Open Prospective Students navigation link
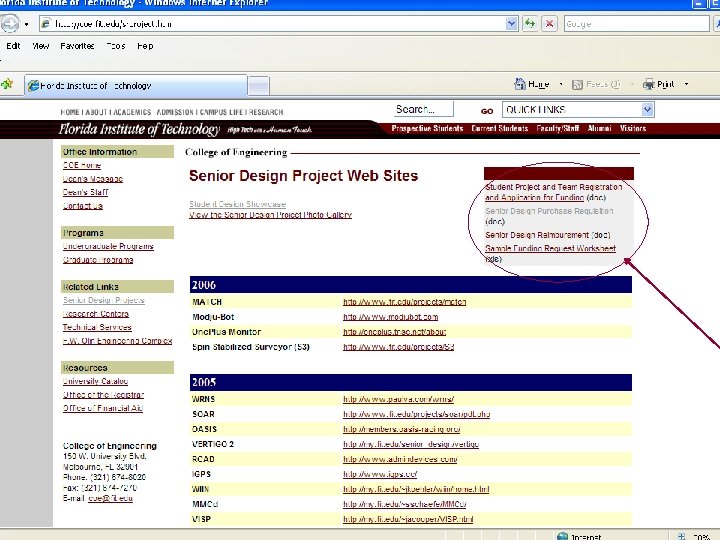The image size is (720, 540). (427, 129)
